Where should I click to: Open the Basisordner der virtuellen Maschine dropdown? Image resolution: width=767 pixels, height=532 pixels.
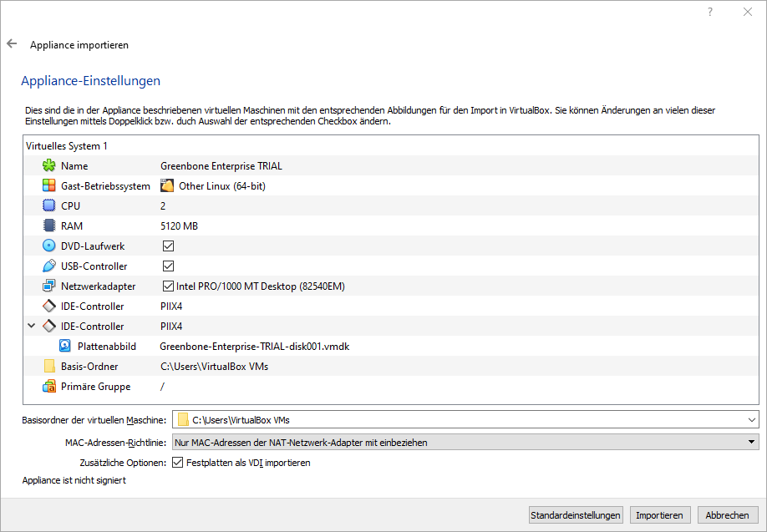coord(752,420)
